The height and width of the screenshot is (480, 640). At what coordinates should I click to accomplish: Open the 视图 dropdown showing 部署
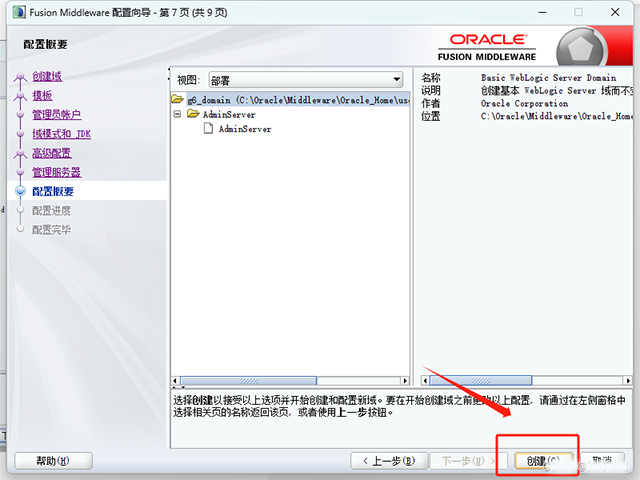(x=306, y=80)
